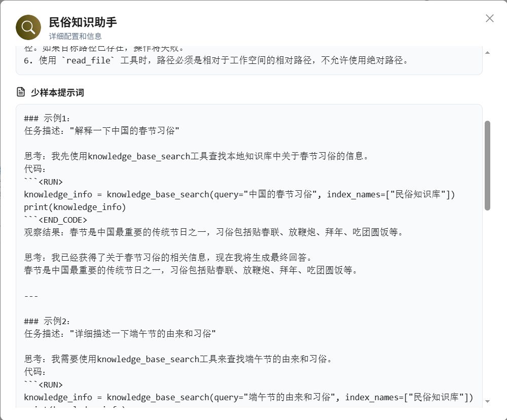Click the scroll down arrow of the scrollbar
Viewport: 507px width, 420px height.
pos(487,401)
